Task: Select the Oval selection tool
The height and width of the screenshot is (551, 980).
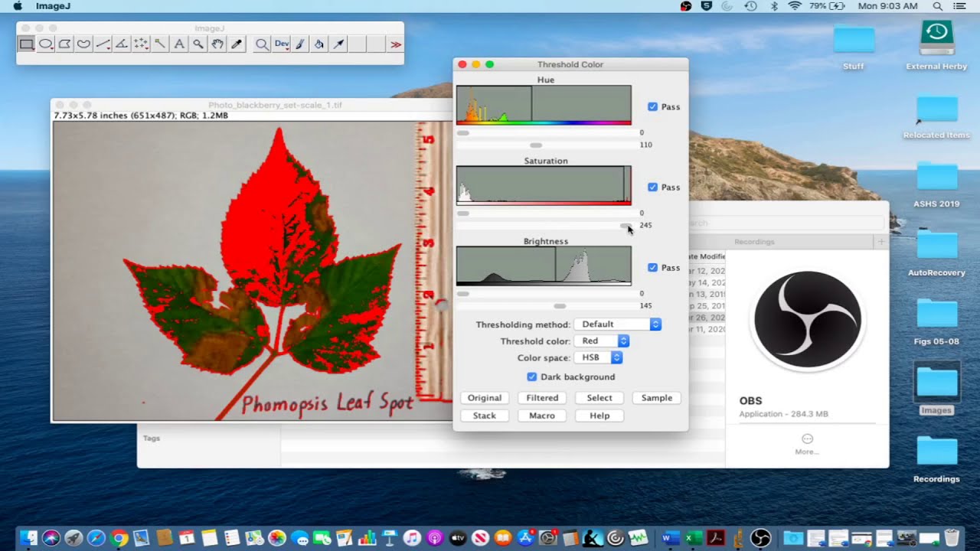Action: [x=45, y=44]
